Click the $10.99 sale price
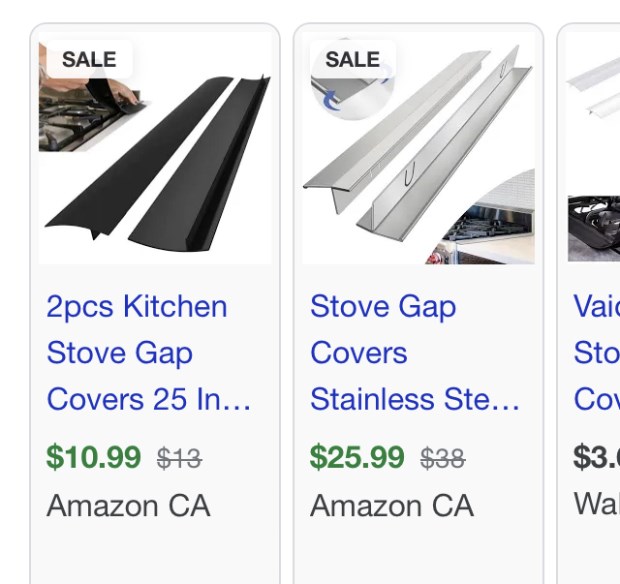The height and width of the screenshot is (584, 620). click(x=94, y=457)
